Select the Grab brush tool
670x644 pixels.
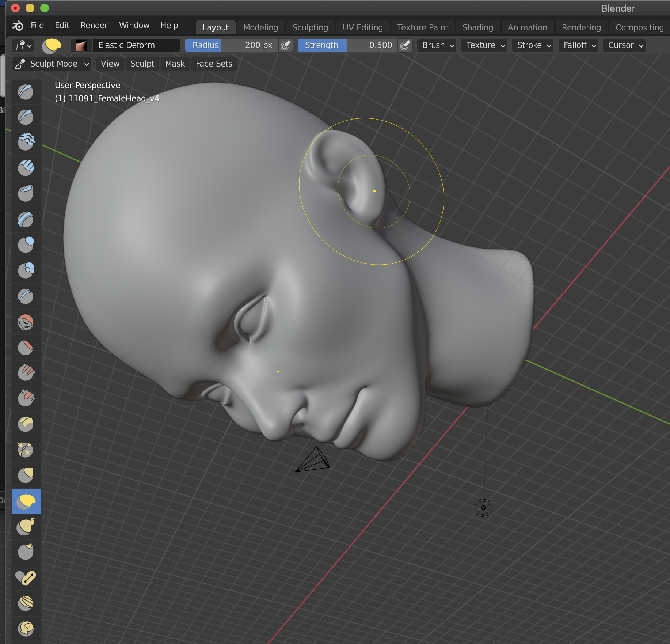[x=26, y=475]
